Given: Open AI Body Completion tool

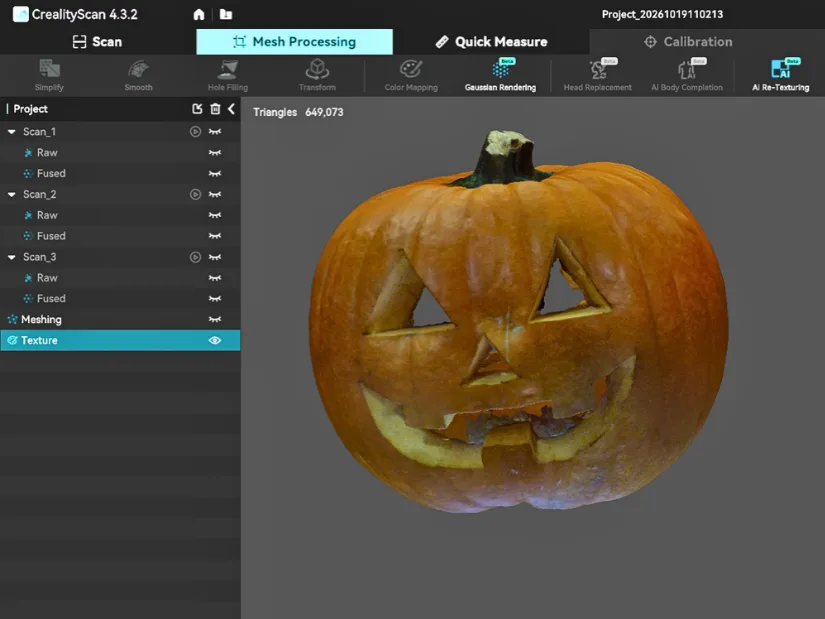Looking at the screenshot, I should point(687,75).
